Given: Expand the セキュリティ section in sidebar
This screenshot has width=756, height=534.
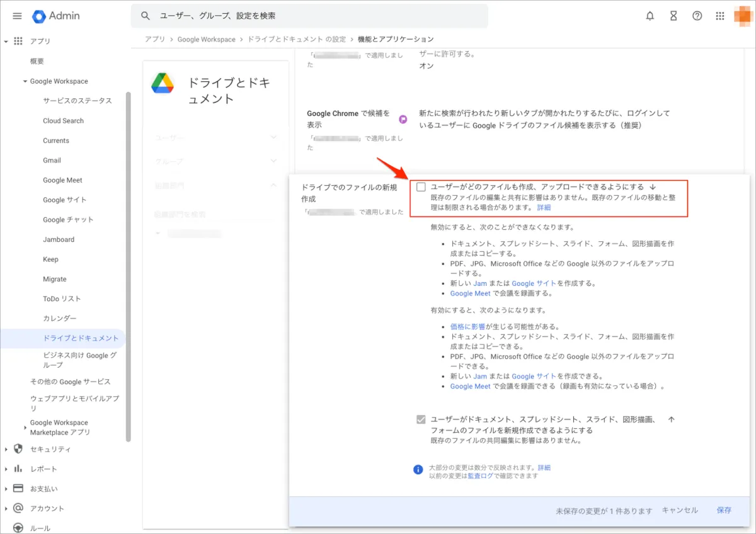Looking at the screenshot, I should pos(6,449).
